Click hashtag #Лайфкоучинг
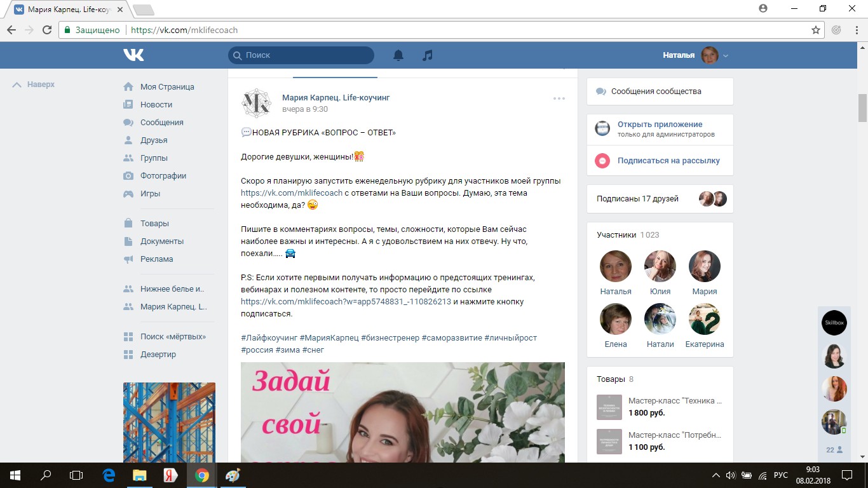The image size is (868, 488). (269, 338)
